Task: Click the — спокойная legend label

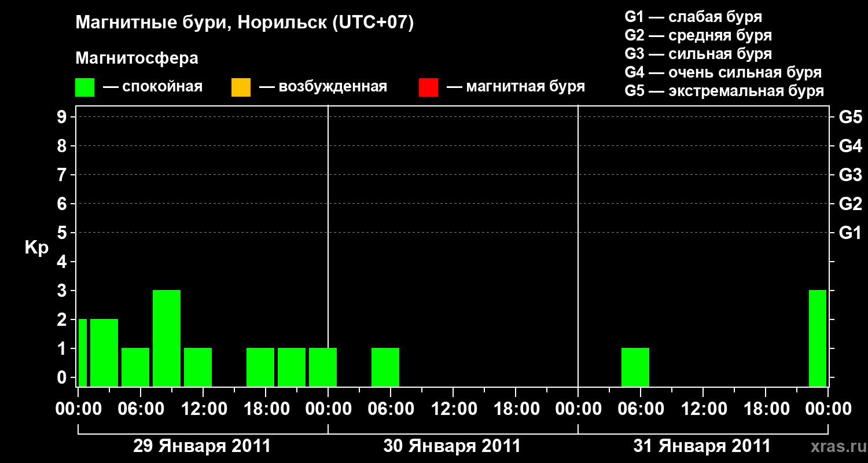Action: [153, 87]
